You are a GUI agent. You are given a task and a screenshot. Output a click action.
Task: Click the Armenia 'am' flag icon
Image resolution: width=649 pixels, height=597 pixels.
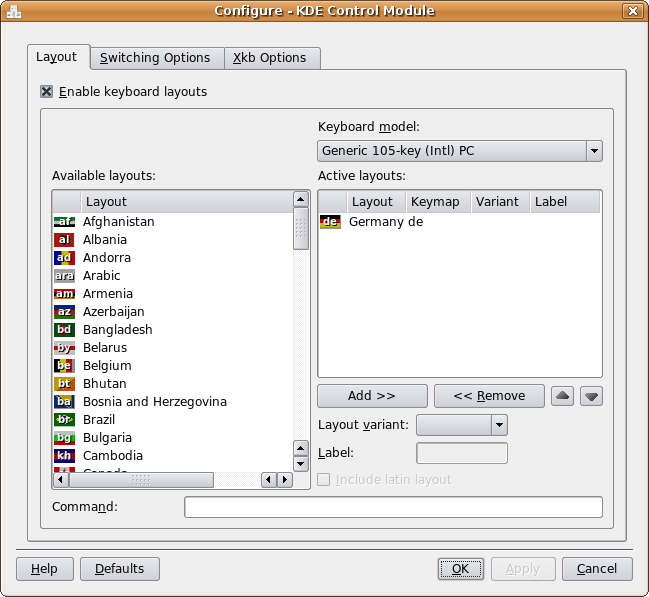pyautogui.click(x=64, y=294)
